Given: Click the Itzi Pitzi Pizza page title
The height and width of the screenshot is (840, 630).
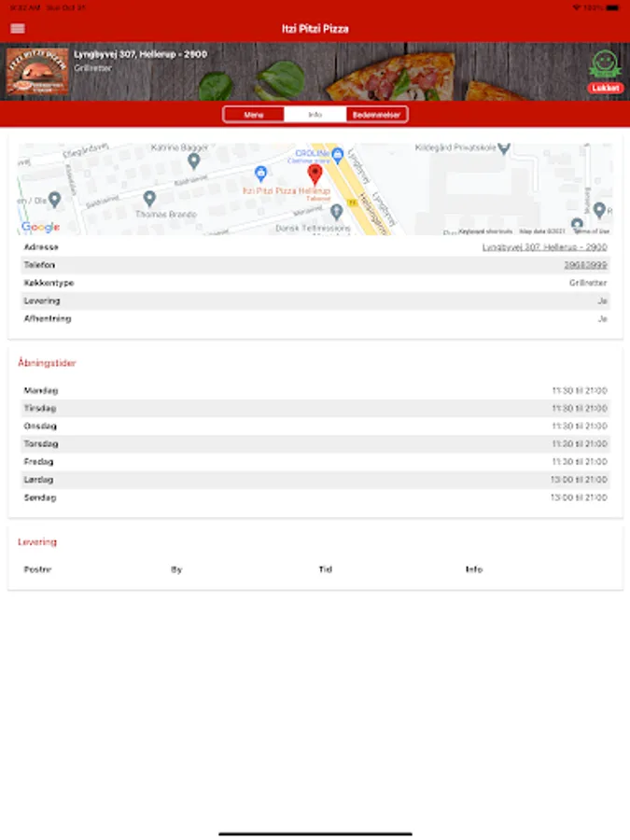Looking at the screenshot, I should pos(315,29).
